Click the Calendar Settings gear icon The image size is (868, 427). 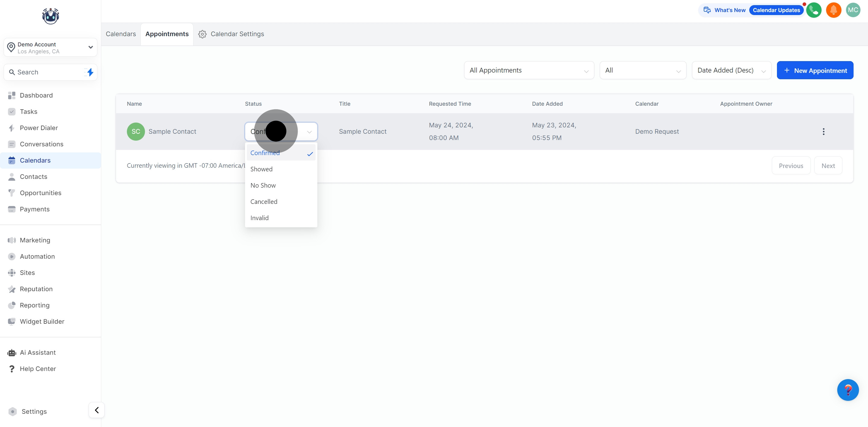pos(202,34)
